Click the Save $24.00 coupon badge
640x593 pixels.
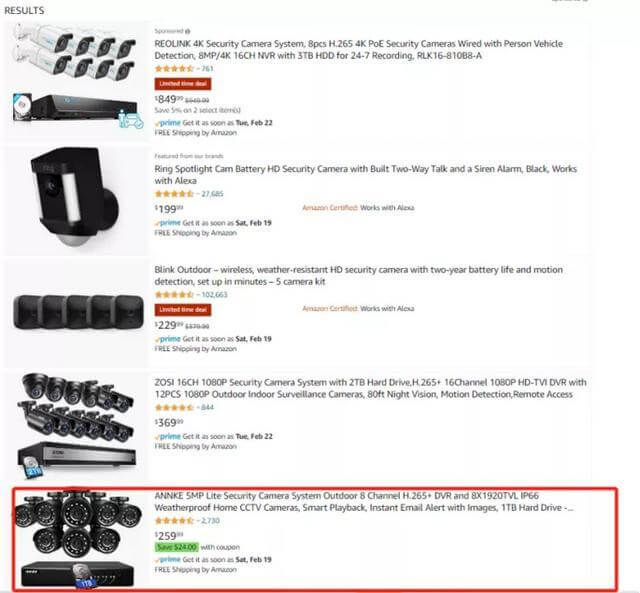177,547
